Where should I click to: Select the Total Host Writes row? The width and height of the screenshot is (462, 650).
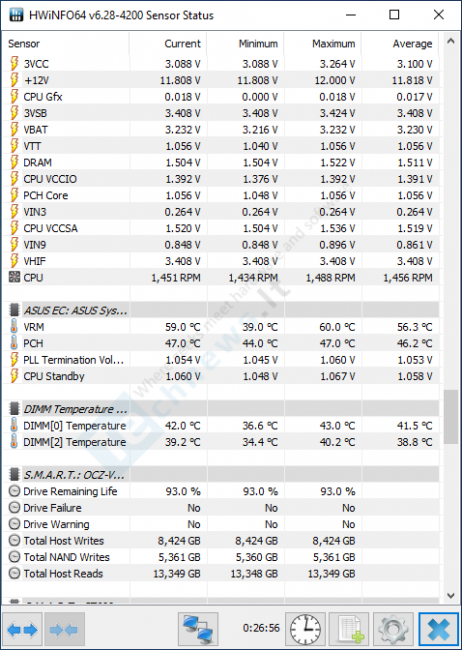[x=221, y=541]
